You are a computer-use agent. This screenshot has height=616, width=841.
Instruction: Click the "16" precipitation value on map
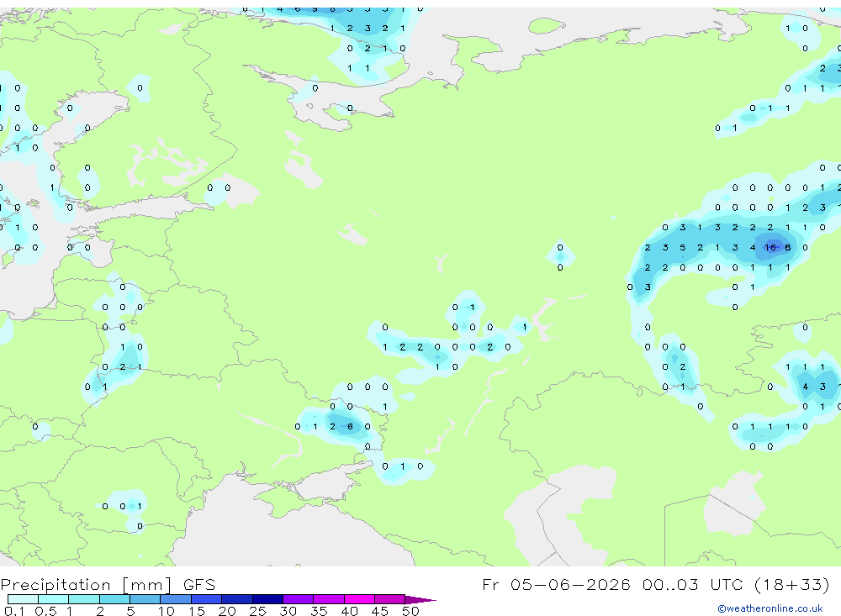pos(770,247)
